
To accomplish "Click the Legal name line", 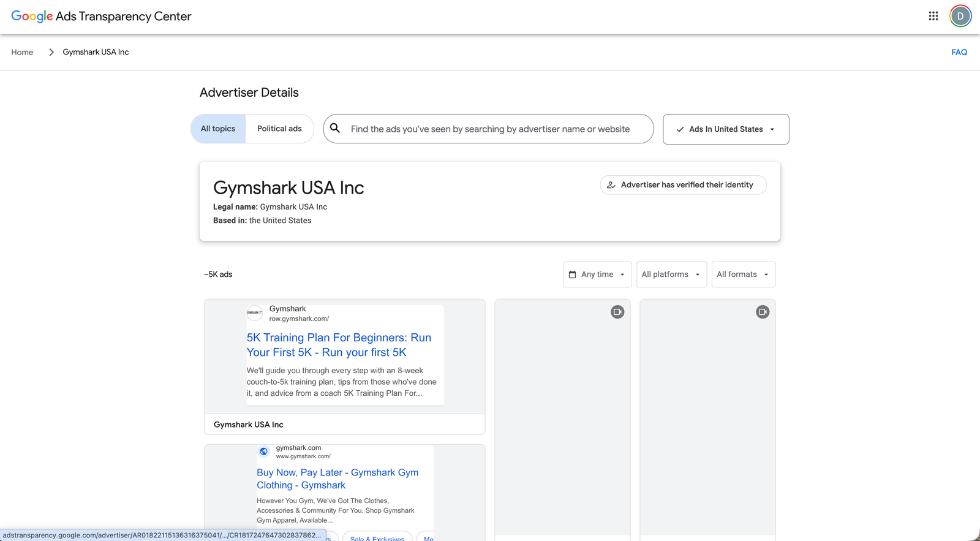I will pos(270,207).
